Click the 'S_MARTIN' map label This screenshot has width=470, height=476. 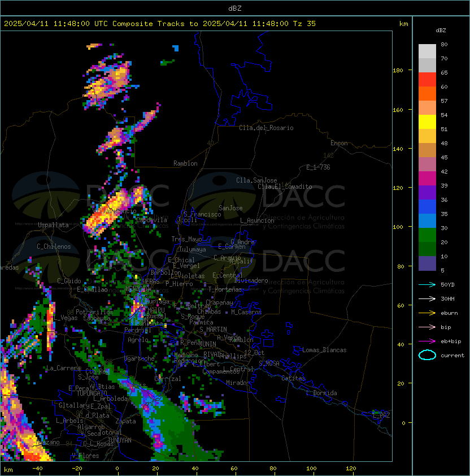[x=213, y=330]
